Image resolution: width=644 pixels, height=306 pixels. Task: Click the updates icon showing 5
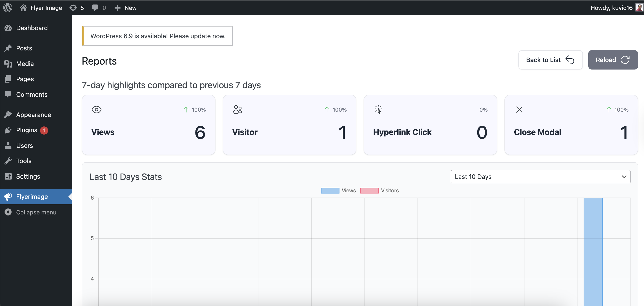tap(73, 7)
